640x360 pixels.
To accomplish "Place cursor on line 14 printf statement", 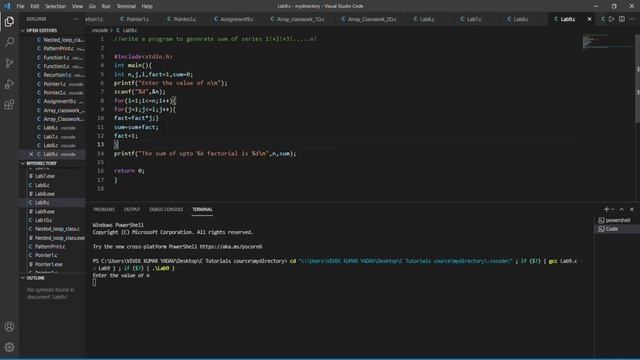I will (x=205, y=153).
